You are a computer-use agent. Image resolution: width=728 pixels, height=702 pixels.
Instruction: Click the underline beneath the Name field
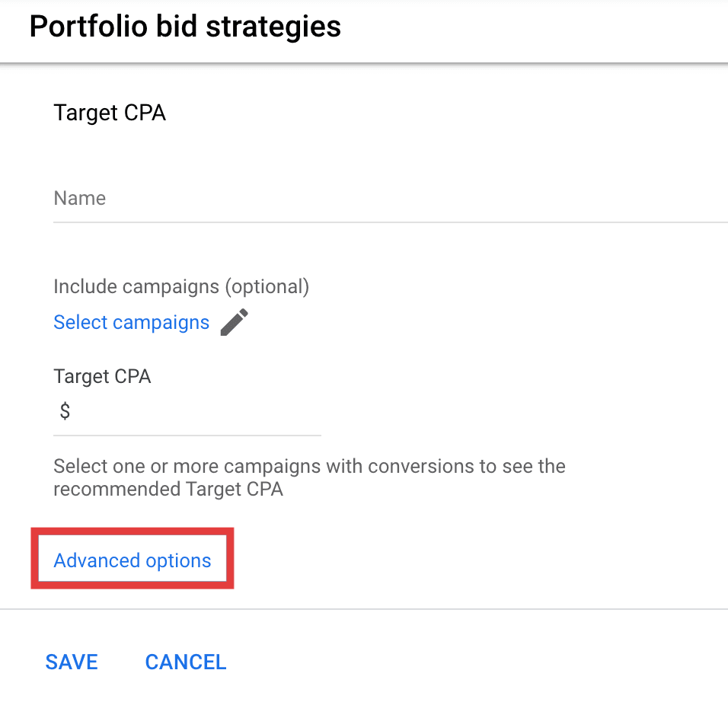(x=391, y=222)
